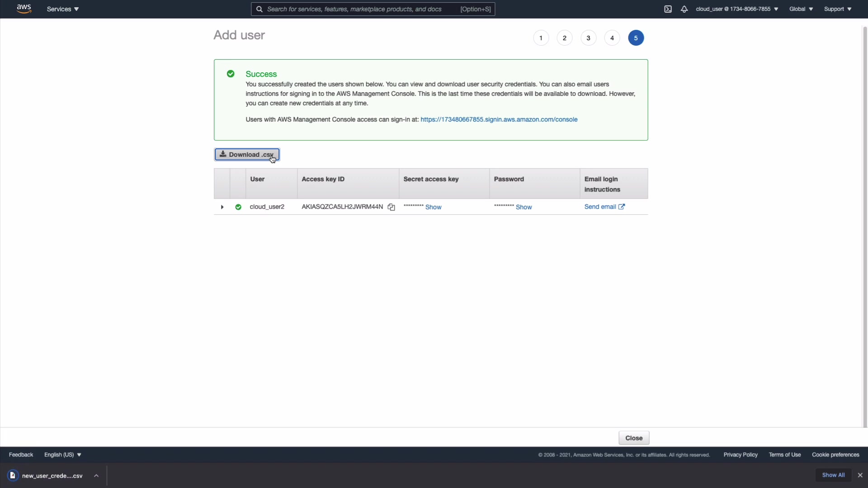Screen dimensions: 868x488
Task: Open the Global region dropdown
Action: (x=801, y=9)
